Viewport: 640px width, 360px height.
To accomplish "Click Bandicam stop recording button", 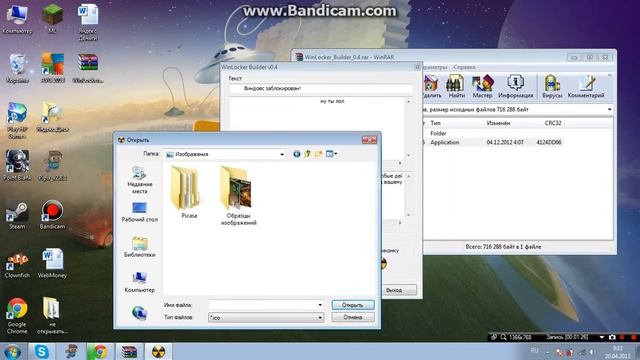I will click(x=633, y=337).
